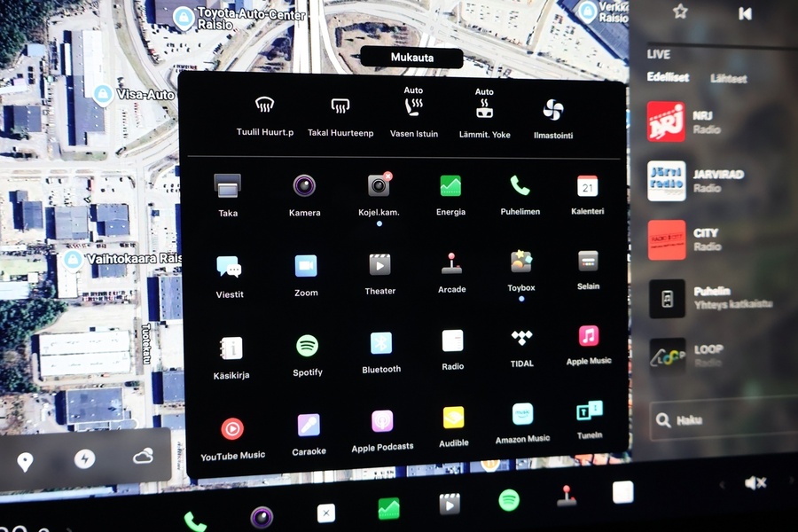
Task: Toggle the Vasen Istuin seat heater
Action: click(413, 107)
